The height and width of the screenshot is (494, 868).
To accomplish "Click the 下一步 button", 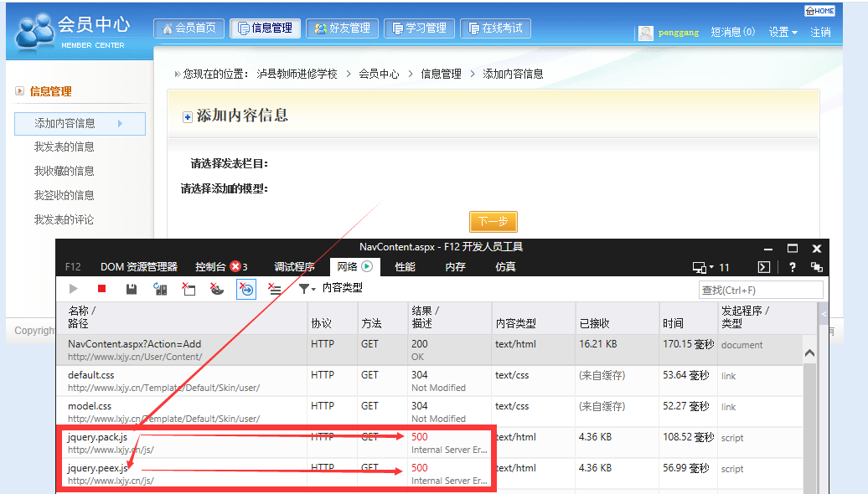I will coord(493,221).
